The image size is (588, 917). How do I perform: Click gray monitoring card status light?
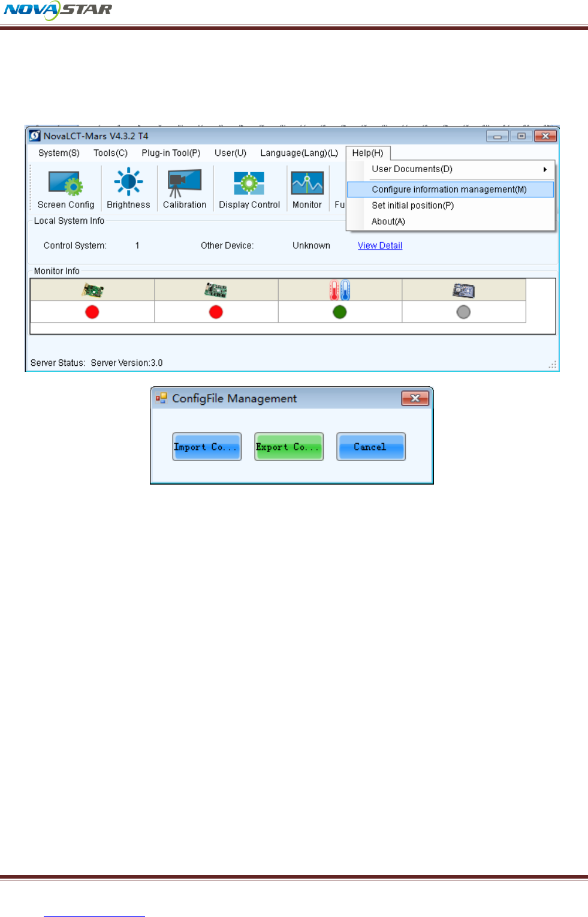point(463,312)
